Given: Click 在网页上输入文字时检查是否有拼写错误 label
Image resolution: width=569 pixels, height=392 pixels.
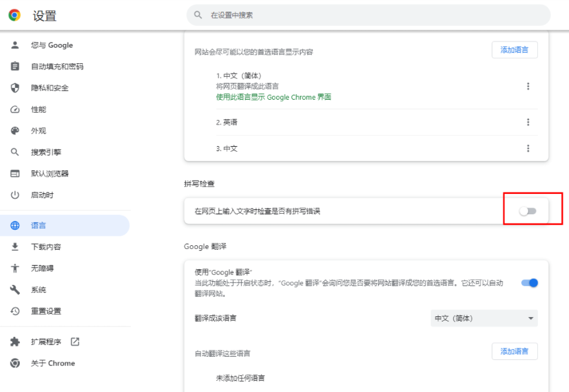Looking at the screenshot, I should tap(257, 211).
